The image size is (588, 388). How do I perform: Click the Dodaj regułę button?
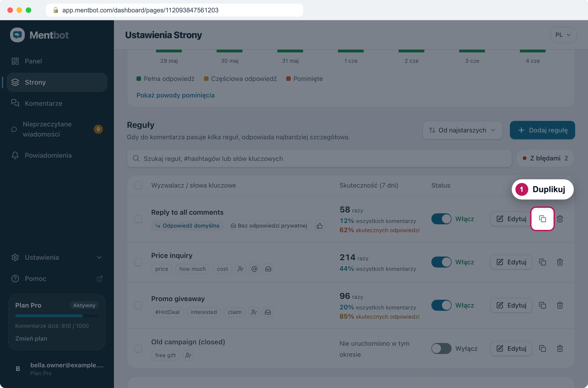542,130
